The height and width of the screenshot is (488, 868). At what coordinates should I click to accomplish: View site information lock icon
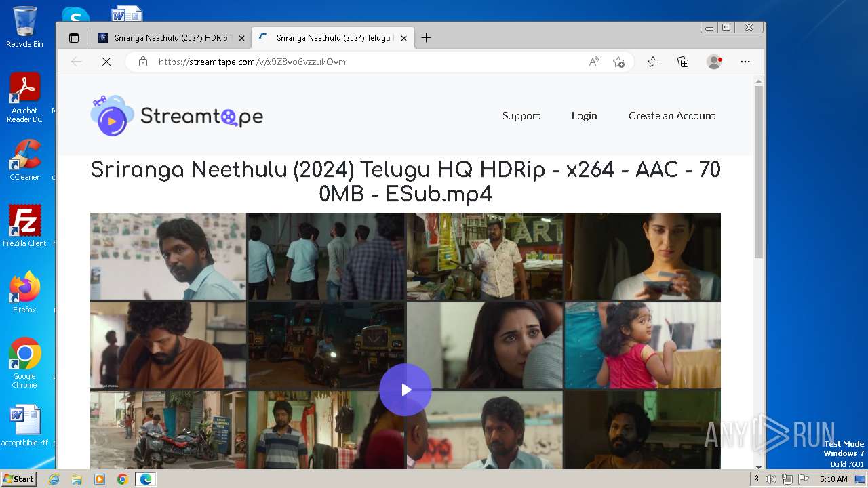point(142,62)
